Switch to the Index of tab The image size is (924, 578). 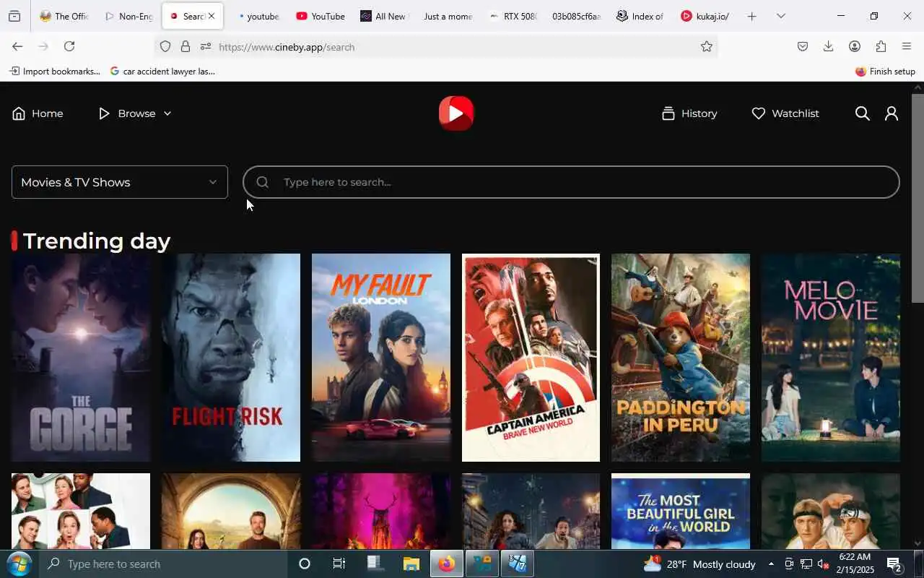click(640, 16)
